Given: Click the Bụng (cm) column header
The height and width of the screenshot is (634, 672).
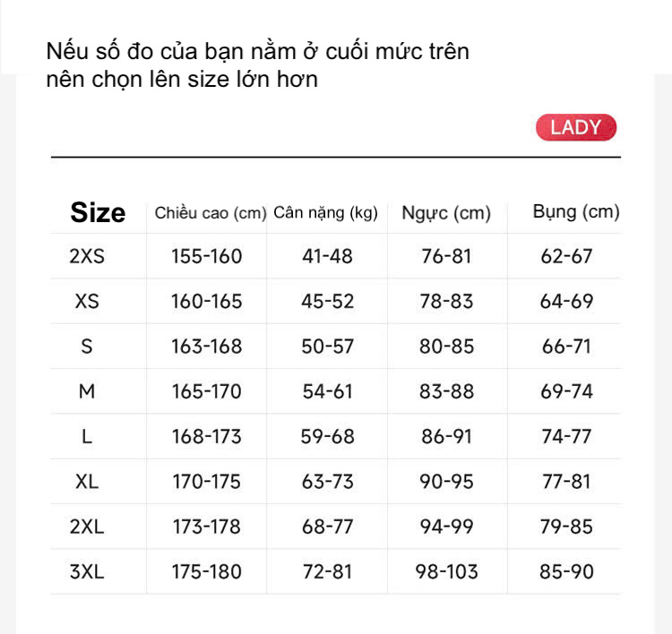Looking at the screenshot, I should click(576, 211).
